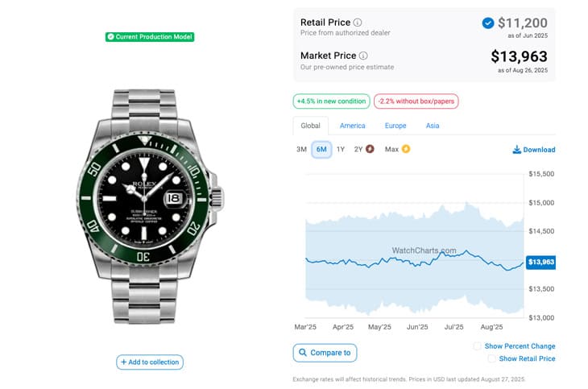Click the magnifier icon in Compare to

pyautogui.click(x=303, y=353)
